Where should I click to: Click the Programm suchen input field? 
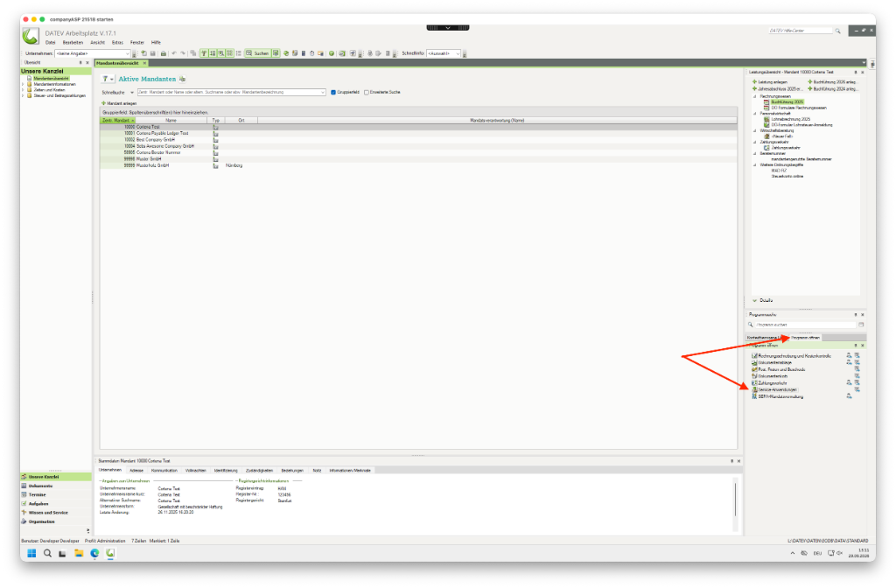tap(806, 325)
